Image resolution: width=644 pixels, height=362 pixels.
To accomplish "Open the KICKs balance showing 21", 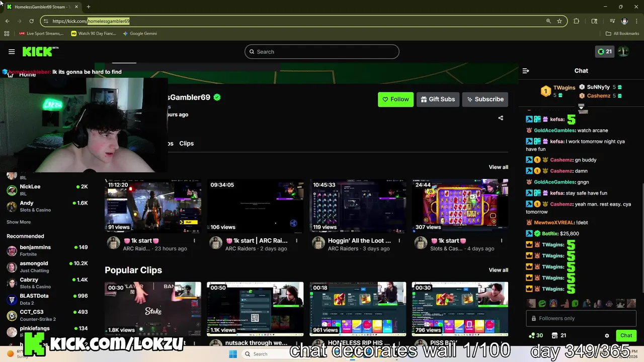I will pos(604,51).
